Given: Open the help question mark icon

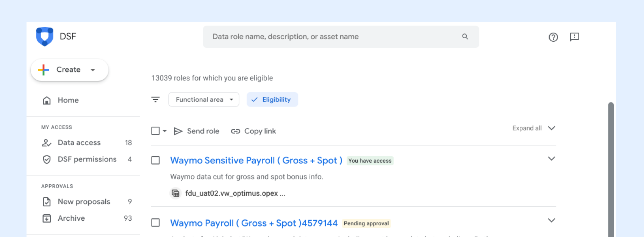Looking at the screenshot, I should pyautogui.click(x=553, y=37).
